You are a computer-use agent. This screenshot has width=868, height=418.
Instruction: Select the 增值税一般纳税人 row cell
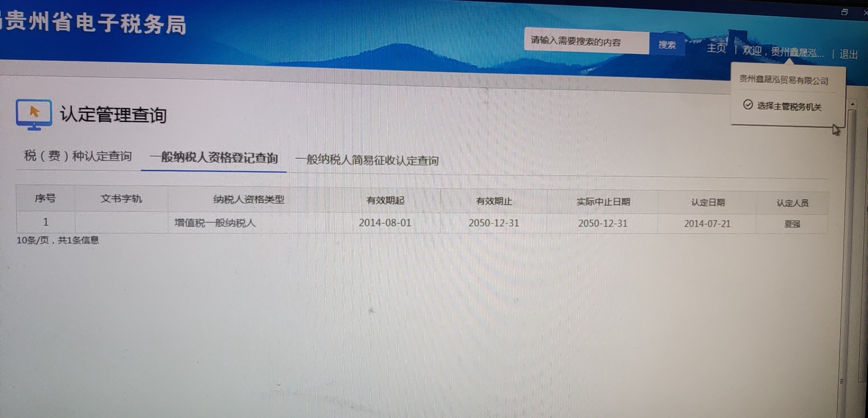[x=215, y=223]
